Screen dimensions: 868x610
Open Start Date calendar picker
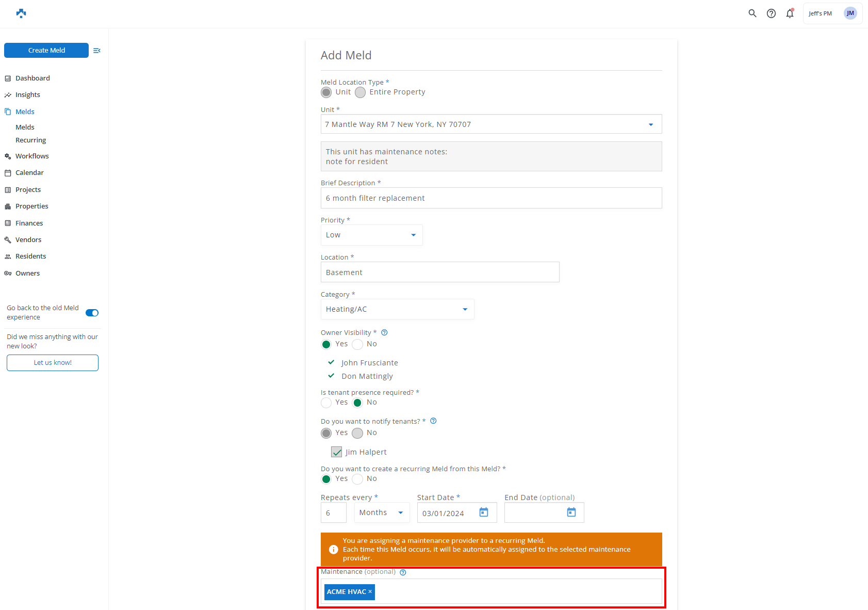click(x=484, y=512)
